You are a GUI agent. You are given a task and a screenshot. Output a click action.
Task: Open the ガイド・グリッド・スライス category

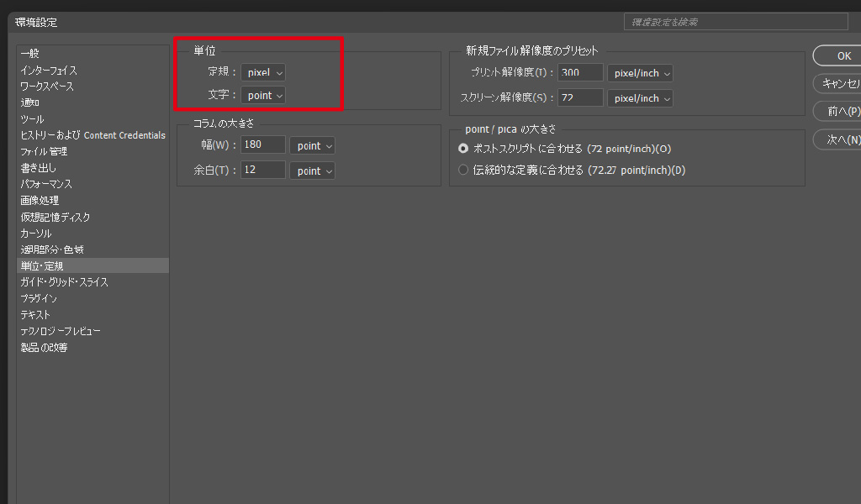pyautogui.click(x=65, y=282)
